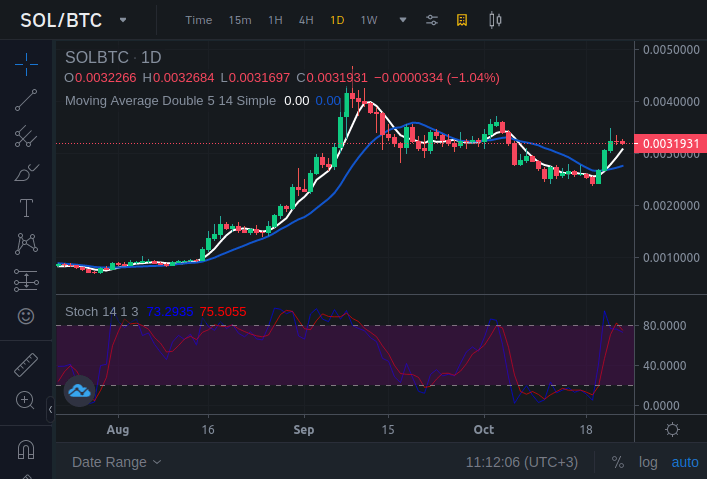This screenshot has height=479, width=707.
Task: Click the 11:12:06 (UTC+3) timezone button
Action: (521, 462)
